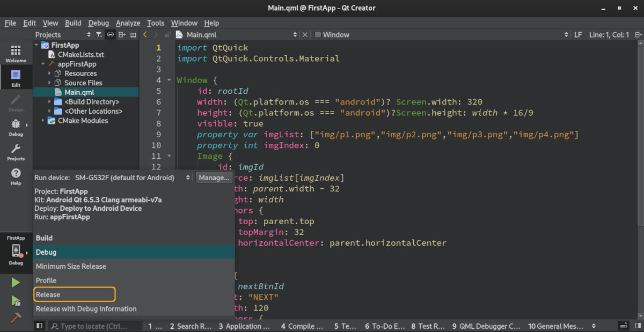Click the Manage... button
Screen dimensions: 644x332
click(214, 178)
